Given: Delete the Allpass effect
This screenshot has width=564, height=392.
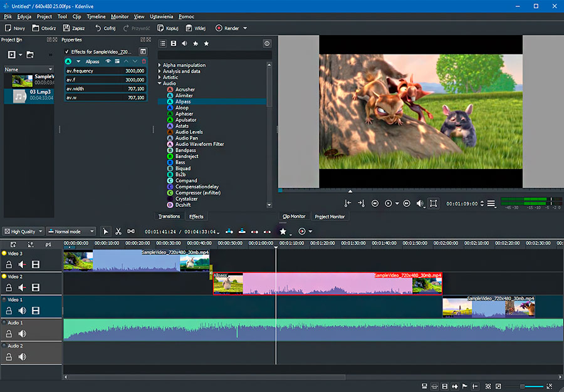Looking at the screenshot, I should click(144, 61).
